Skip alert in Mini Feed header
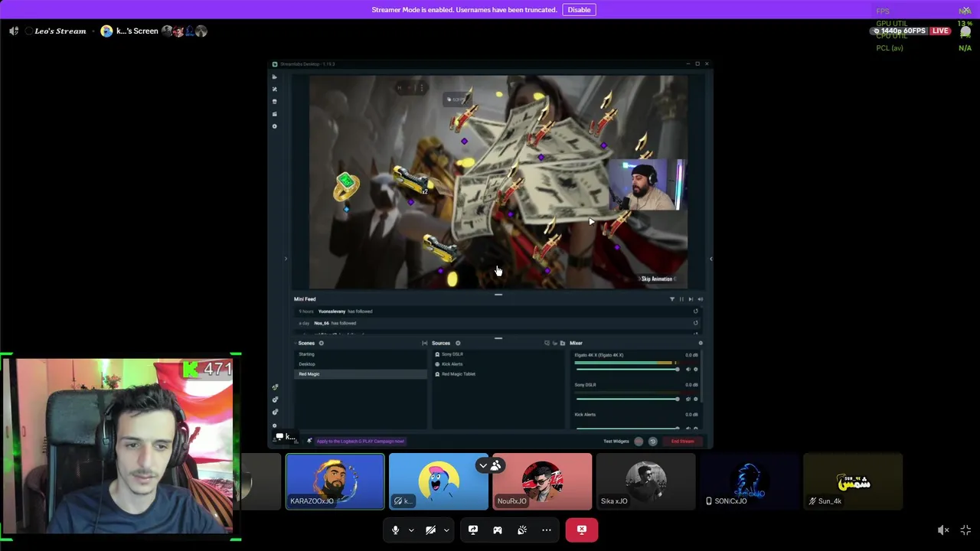Image resolution: width=980 pixels, height=551 pixels. coord(691,299)
